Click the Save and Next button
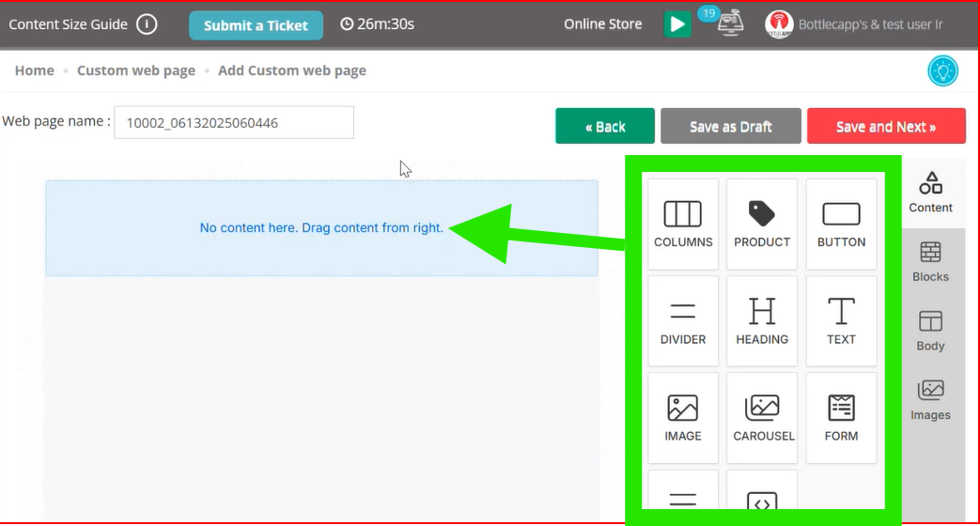The width and height of the screenshot is (980, 526). (886, 126)
